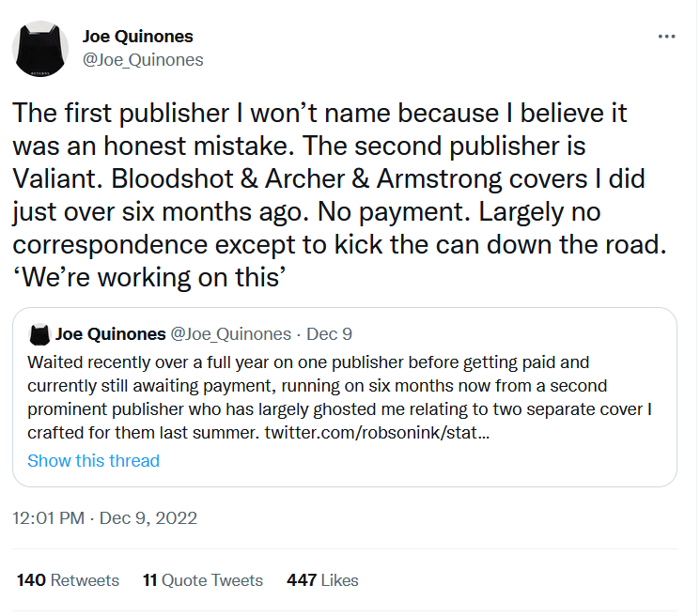
Task: View the 447 Likes list
Action: tap(322, 580)
